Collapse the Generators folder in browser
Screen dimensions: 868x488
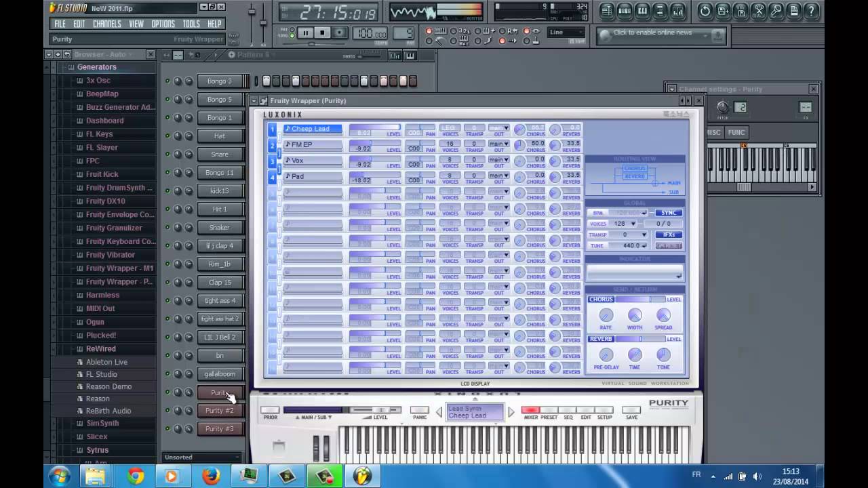tap(96, 67)
